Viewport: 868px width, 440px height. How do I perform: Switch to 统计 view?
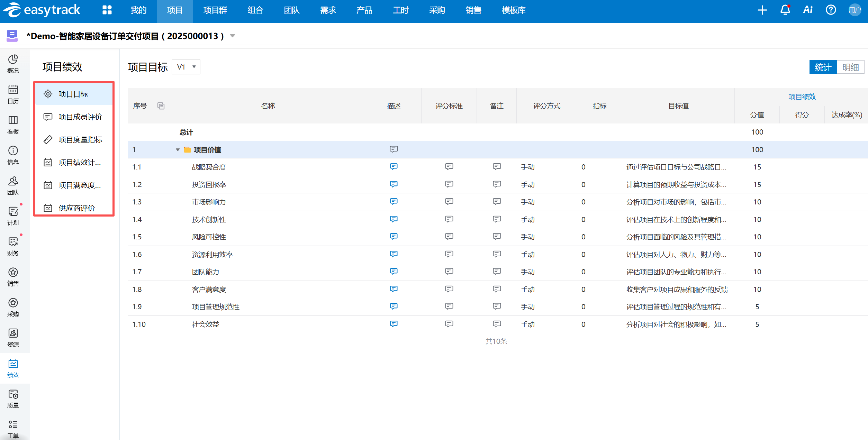823,67
